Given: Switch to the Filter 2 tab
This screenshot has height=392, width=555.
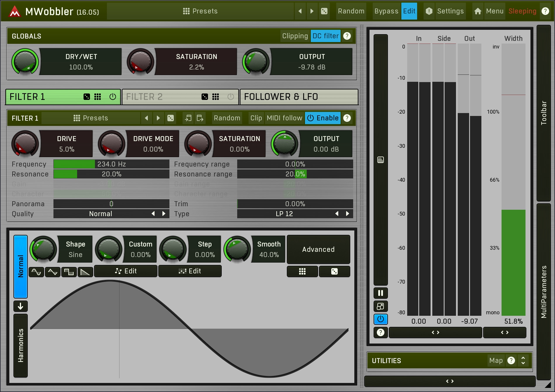Looking at the screenshot, I should 180,97.
